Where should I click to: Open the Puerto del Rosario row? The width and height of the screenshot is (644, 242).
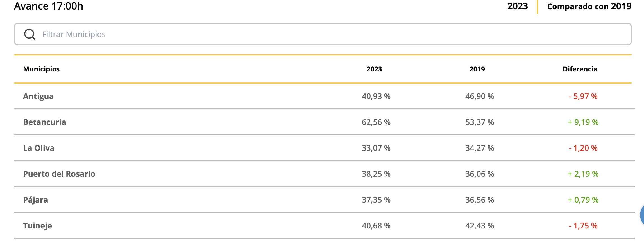point(324,174)
